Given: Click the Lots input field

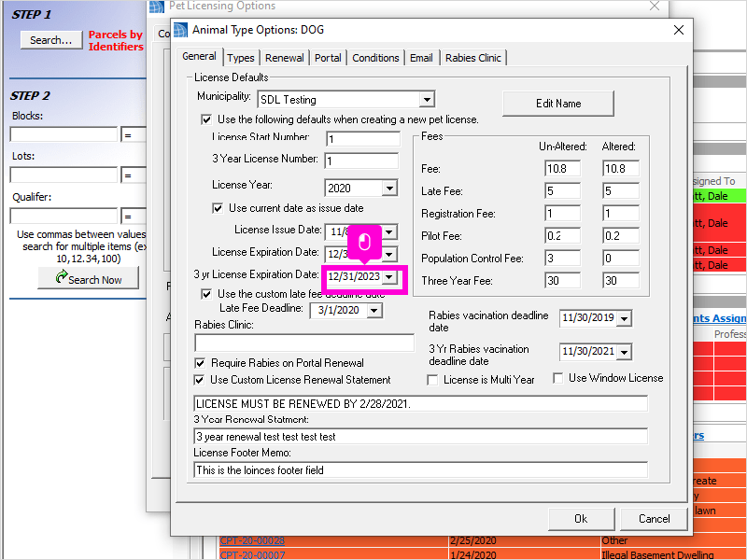Looking at the screenshot, I should (63, 175).
